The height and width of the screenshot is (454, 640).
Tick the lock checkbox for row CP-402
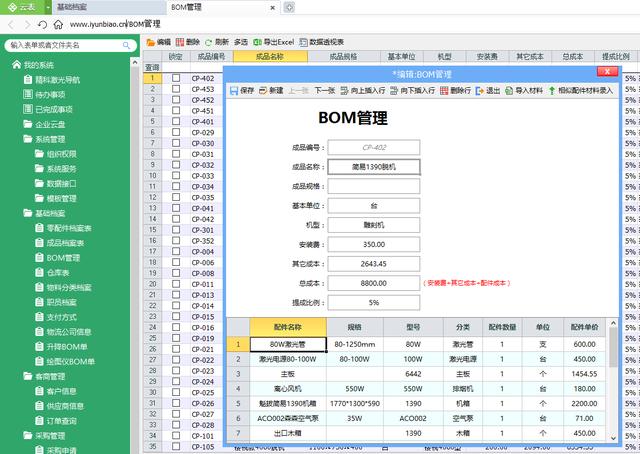(x=176, y=78)
